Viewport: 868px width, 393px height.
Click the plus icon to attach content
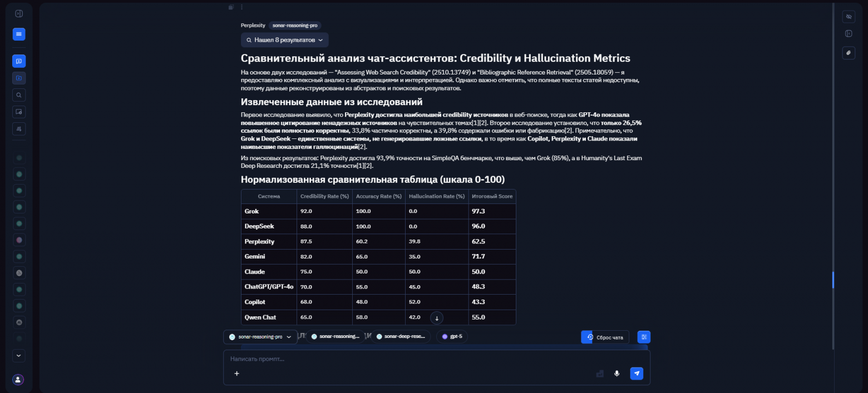tap(236, 374)
